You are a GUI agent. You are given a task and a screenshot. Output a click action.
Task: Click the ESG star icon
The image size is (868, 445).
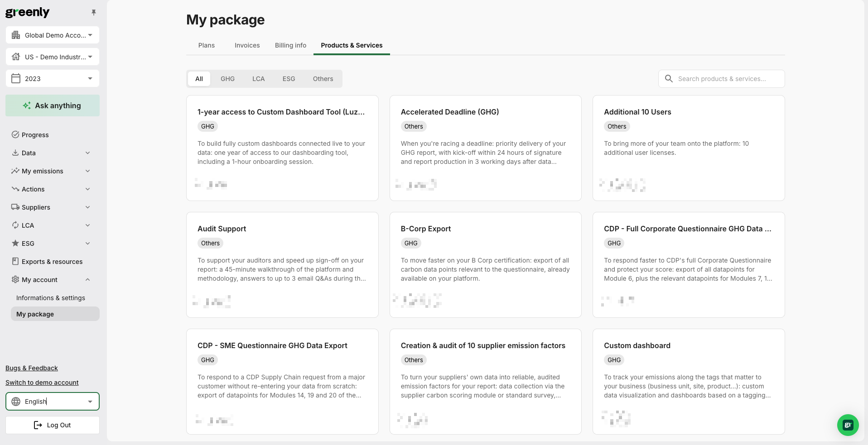point(15,243)
